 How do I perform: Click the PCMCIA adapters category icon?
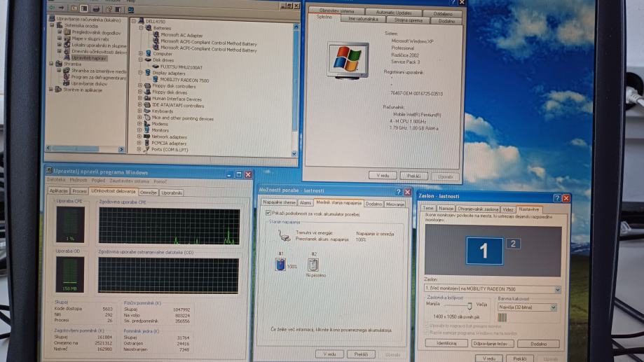point(146,144)
